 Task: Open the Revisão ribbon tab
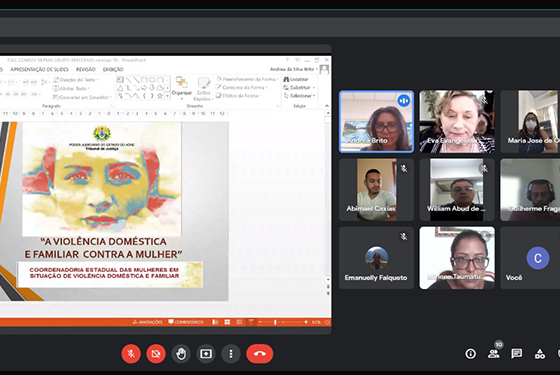tap(86, 69)
